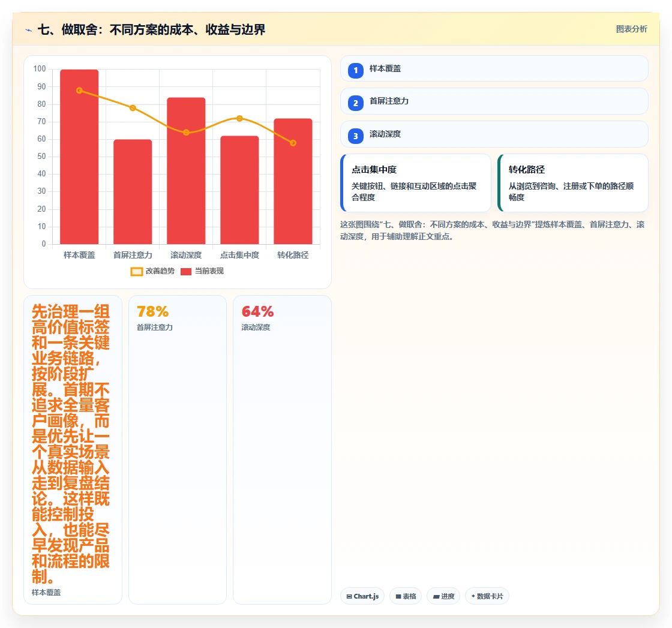Click the 点击集中度 red bar
The image size is (672, 628).
239,190
